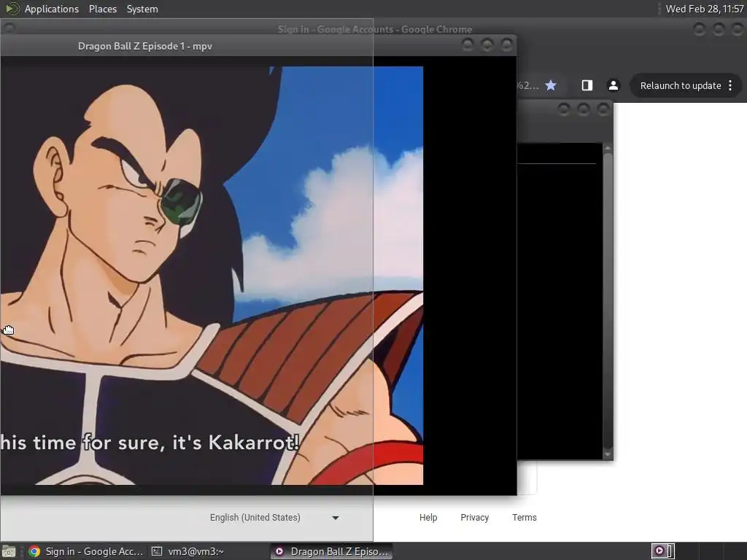The width and height of the screenshot is (747, 560).
Task: Click the panel logo icon beside Applications
Action: pos(12,9)
